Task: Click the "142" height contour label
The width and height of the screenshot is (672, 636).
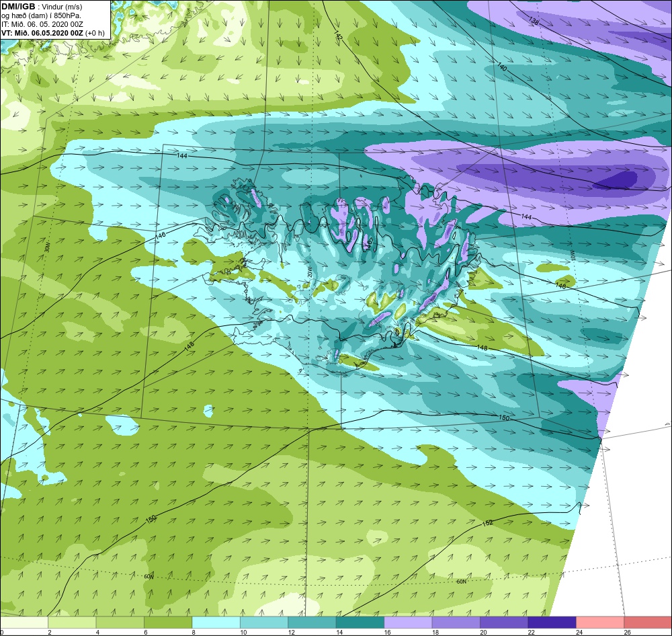Action: (x=339, y=36)
